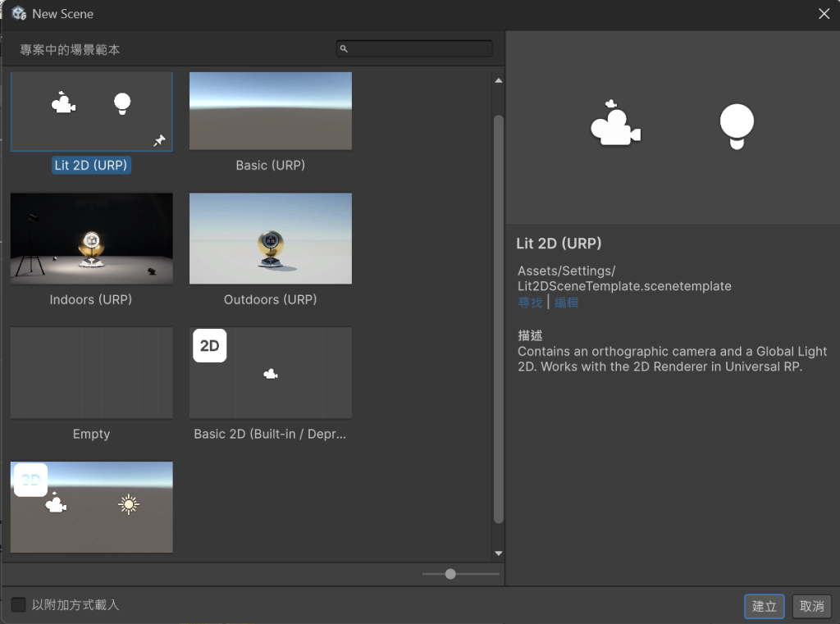Click the 3D badge on the bottom thumbnail
This screenshot has width=840, height=624.
pos(30,480)
